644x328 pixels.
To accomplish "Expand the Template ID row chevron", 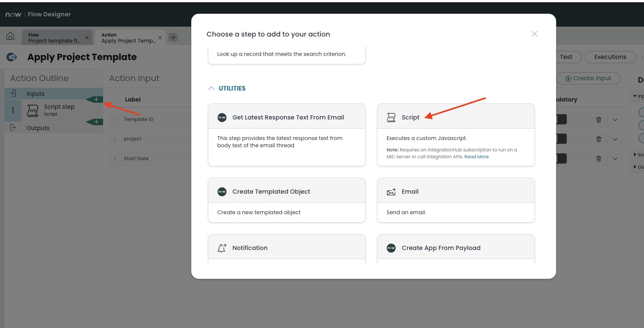I will 615,119.
